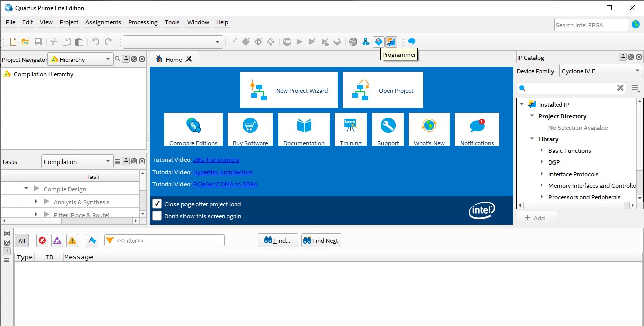Check Don't show this screen again
Viewport: 644px width, 326px height.
coord(157,216)
